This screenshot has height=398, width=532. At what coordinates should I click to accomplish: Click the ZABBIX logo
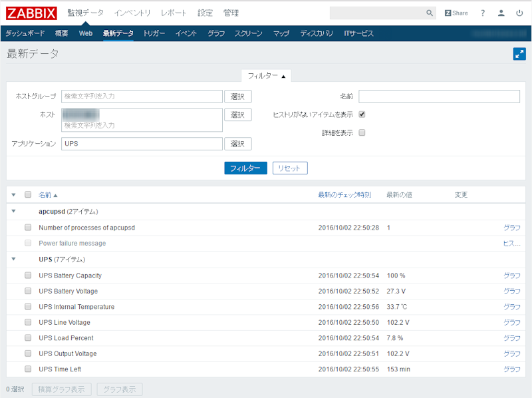30,12
